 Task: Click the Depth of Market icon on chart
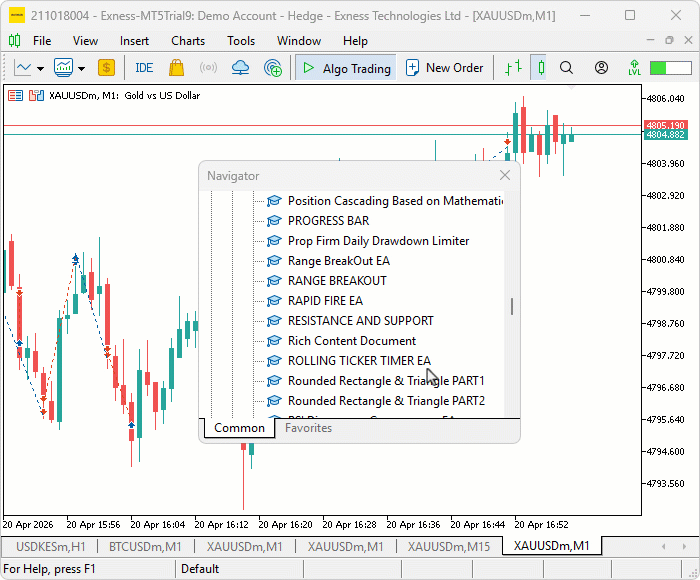click(15, 96)
